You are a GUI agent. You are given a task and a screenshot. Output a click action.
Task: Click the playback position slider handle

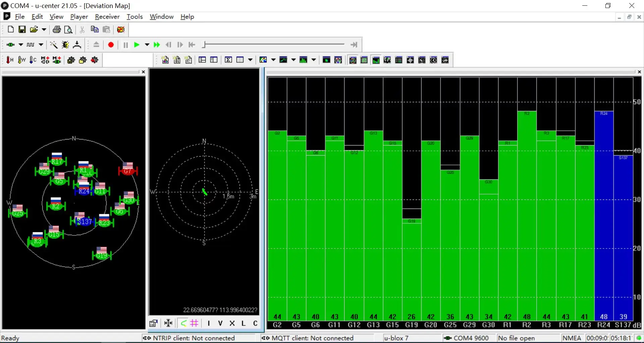tap(204, 44)
